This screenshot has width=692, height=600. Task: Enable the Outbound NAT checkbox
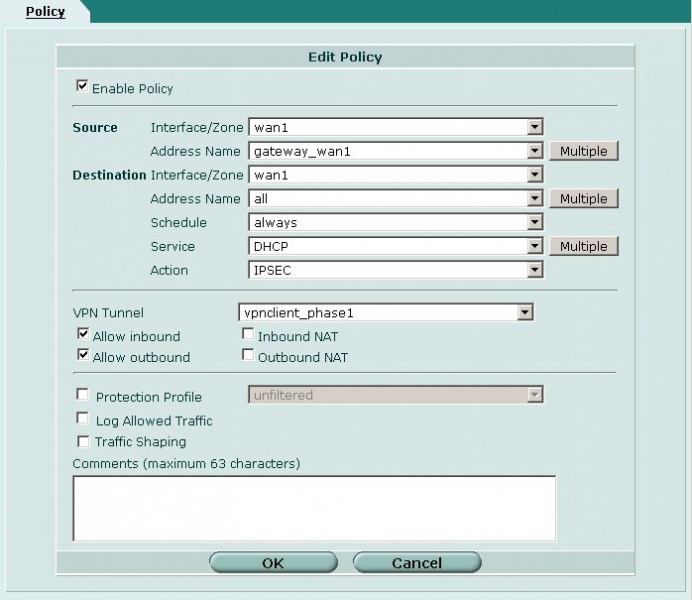[248, 355]
